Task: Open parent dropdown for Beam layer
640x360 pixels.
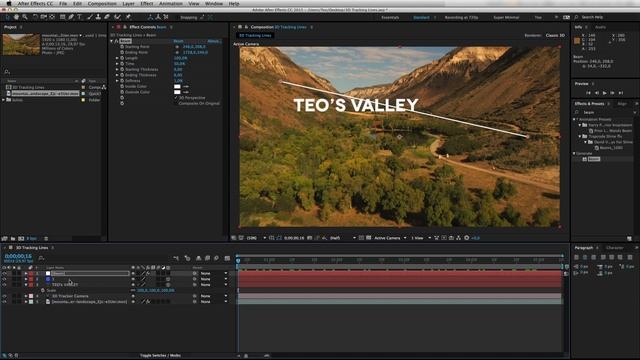Action: [x=213, y=273]
